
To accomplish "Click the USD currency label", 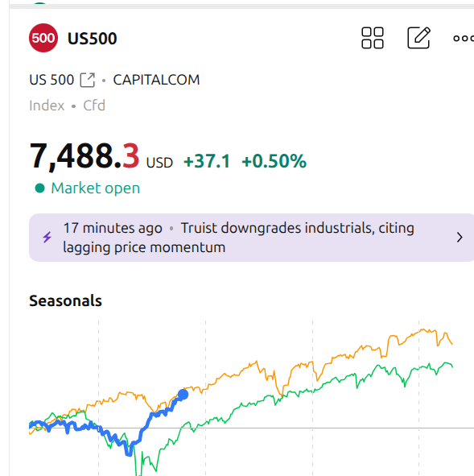I will [159, 163].
